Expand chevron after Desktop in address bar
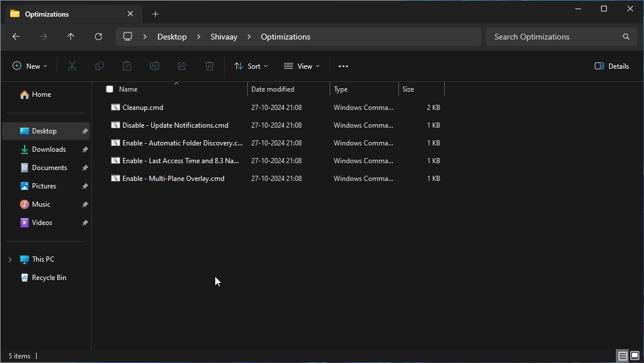Screen dimensions: 644x363 (199, 37)
